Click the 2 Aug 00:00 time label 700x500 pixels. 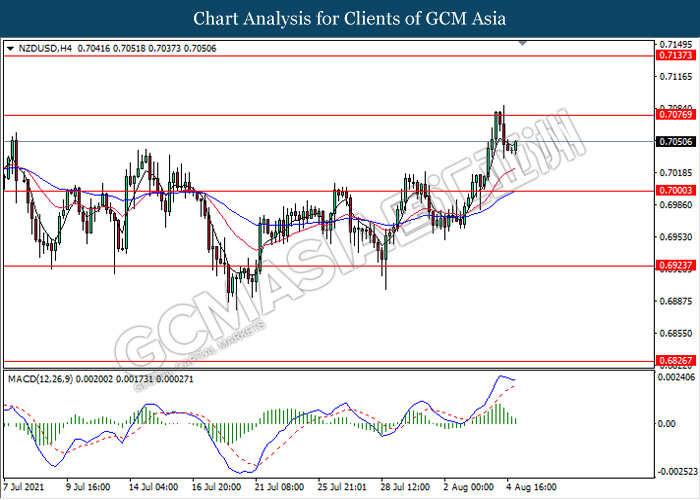(468, 487)
